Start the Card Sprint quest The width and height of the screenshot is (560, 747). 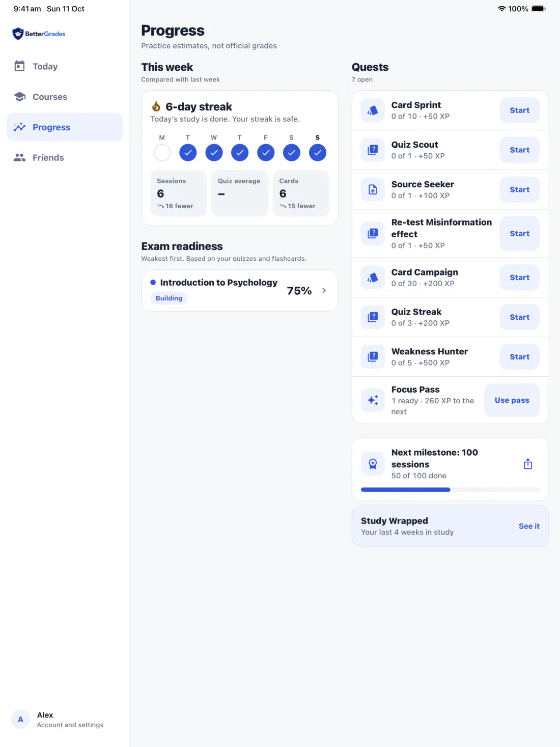click(x=520, y=110)
